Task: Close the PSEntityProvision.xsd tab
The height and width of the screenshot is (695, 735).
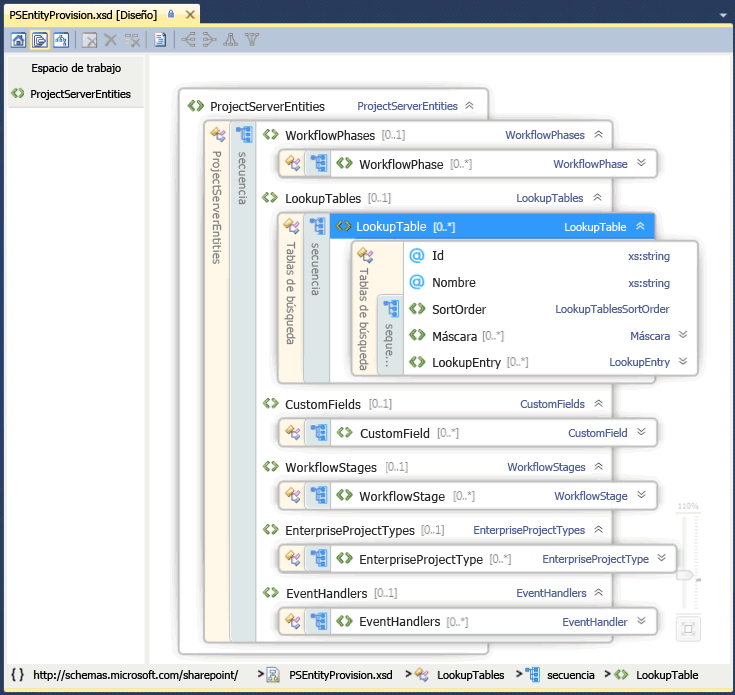Action: point(190,15)
